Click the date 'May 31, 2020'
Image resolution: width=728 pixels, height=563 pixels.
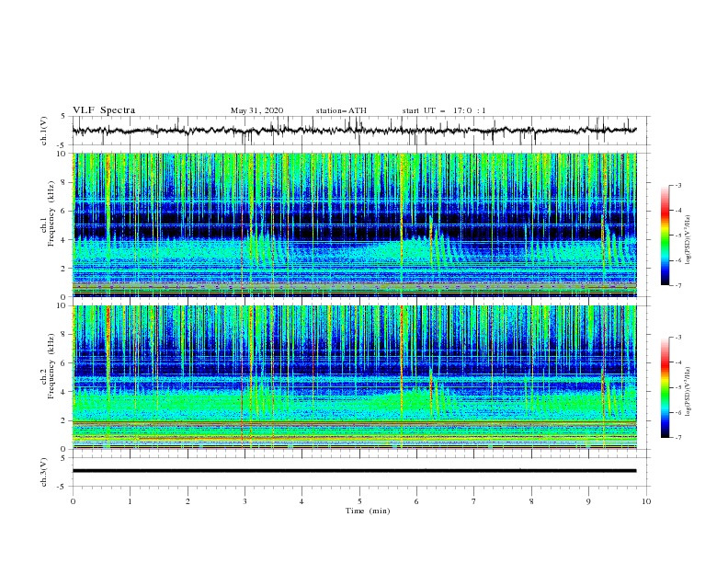click(x=256, y=110)
